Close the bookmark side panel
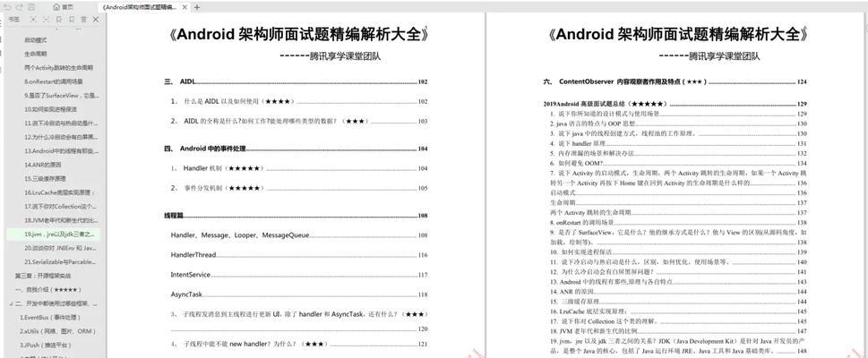The width and height of the screenshot is (868, 358). [96, 20]
